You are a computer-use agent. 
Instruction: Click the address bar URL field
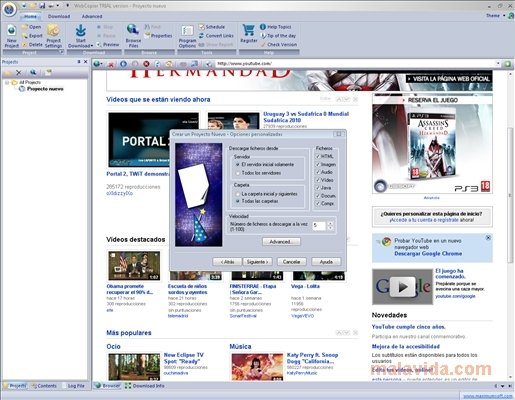[355, 63]
